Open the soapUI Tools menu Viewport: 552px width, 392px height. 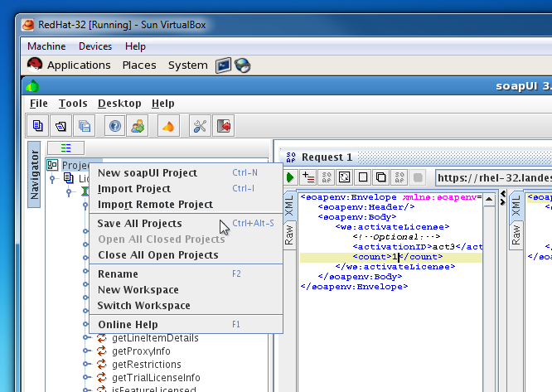point(73,104)
